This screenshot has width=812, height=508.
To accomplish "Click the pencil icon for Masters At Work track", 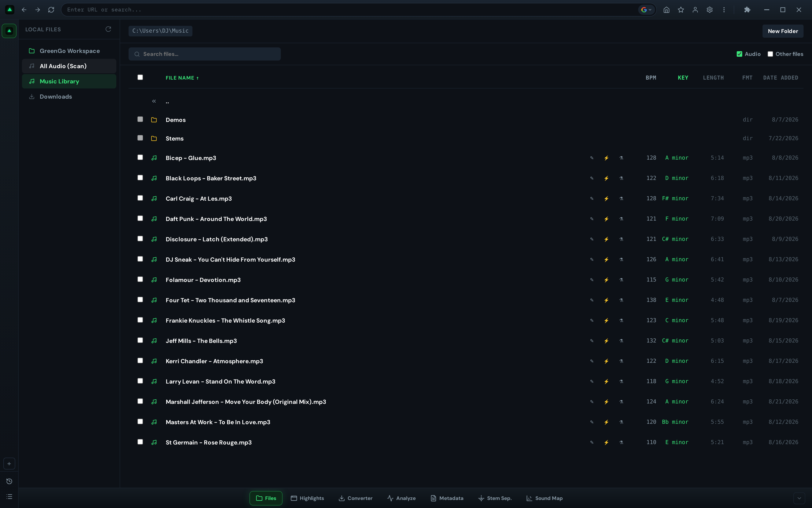I will [592, 422].
